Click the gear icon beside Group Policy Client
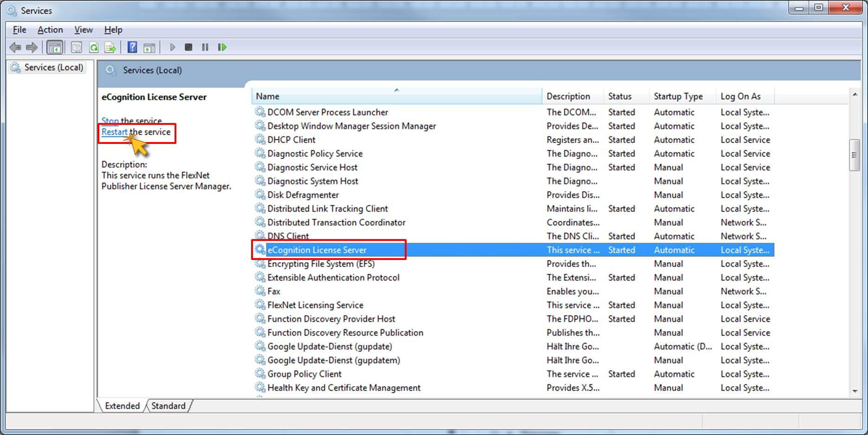 [x=260, y=374]
